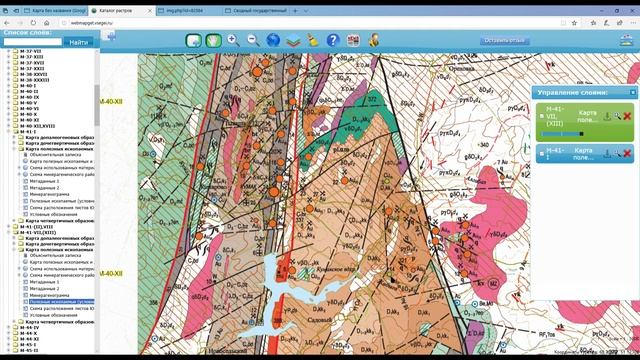Open Карта четвертичных образований under M-41-VII,(XIII)

point(60,322)
